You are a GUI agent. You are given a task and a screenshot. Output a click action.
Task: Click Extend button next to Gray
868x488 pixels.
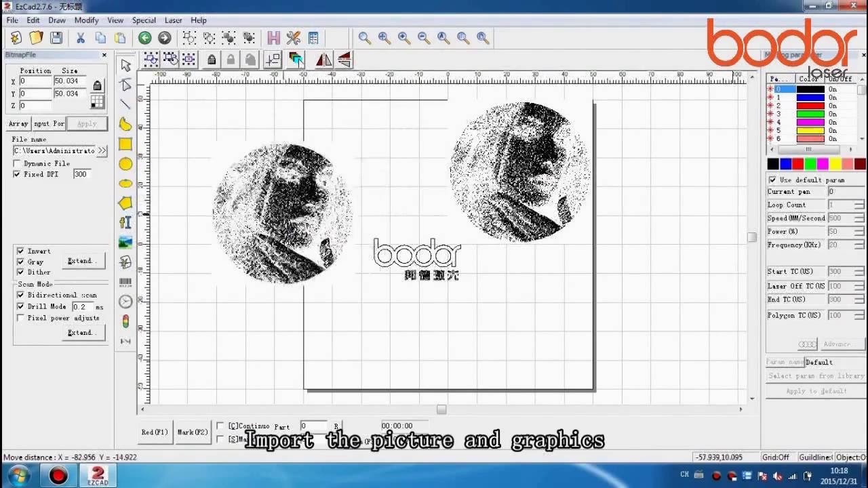[x=83, y=261]
